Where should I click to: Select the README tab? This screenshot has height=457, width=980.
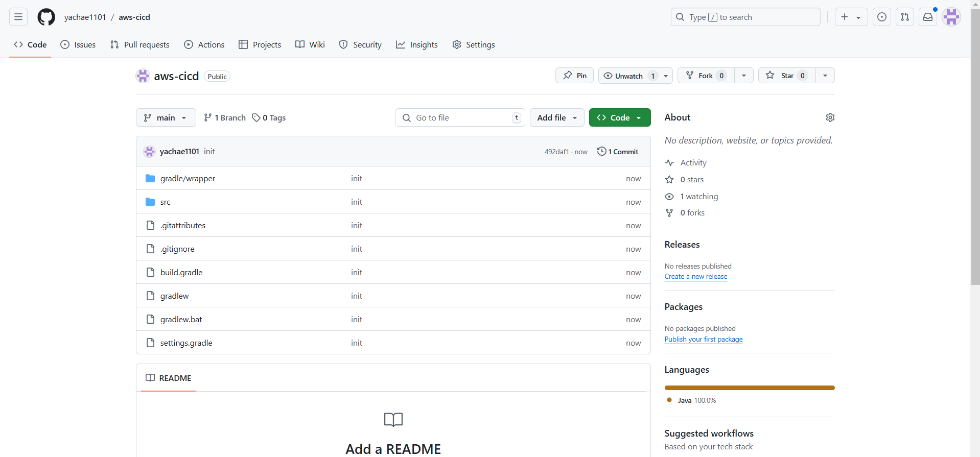click(x=169, y=378)
